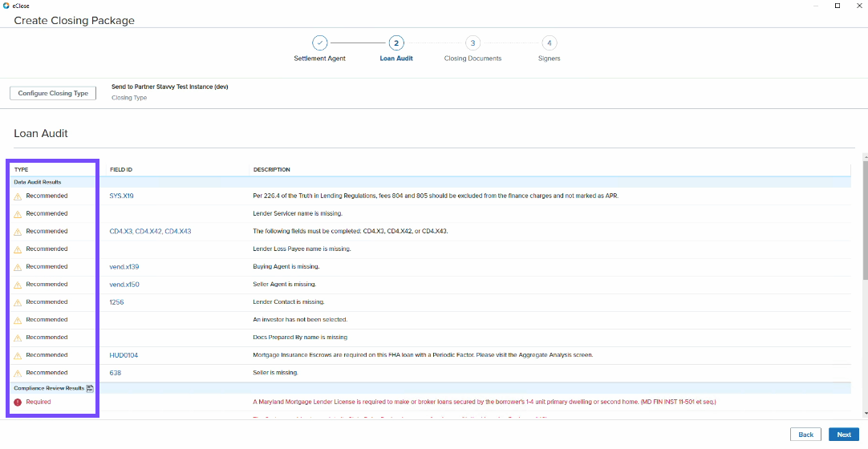Open the HUD0104 field link
868x449 pixels.
(x=124, y=355)
